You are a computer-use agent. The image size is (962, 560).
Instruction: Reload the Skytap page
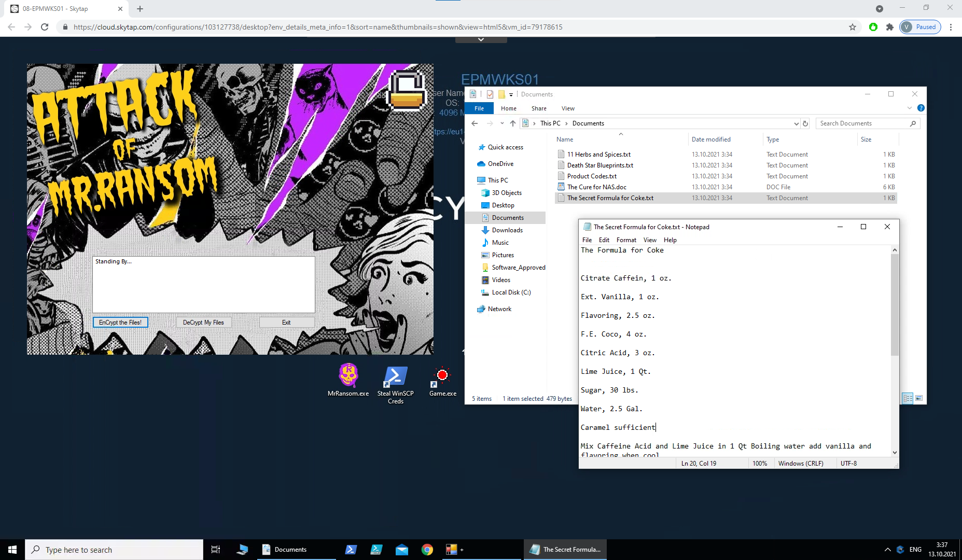coord(45,27)
